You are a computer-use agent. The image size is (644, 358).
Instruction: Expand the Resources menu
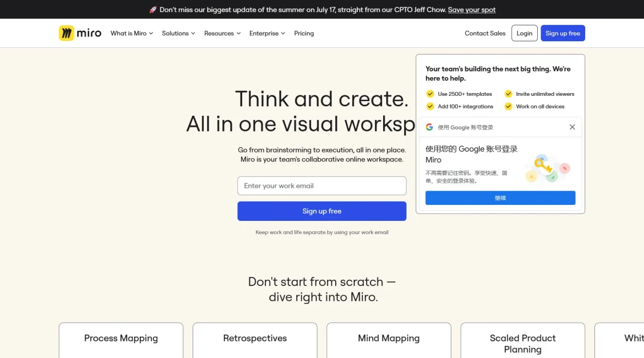point(222,33)
